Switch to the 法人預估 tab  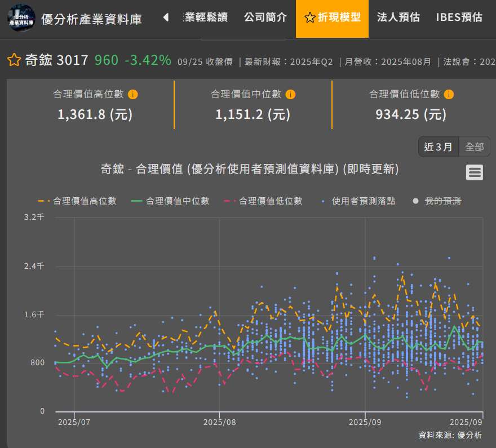pos(398,17)
